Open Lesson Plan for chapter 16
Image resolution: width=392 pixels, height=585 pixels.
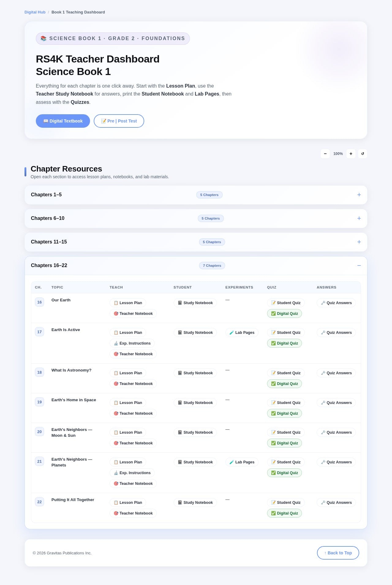pyautogui.click(x=128, y=303)
